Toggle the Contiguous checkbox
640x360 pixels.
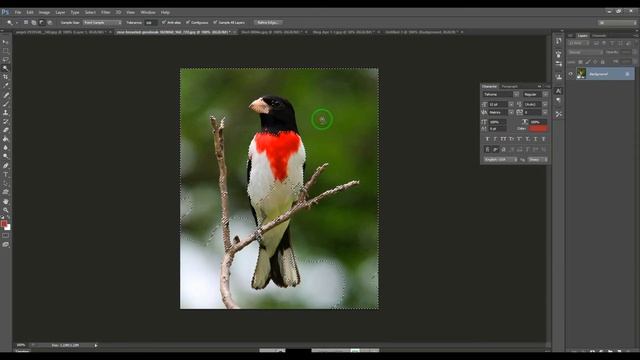188,22
